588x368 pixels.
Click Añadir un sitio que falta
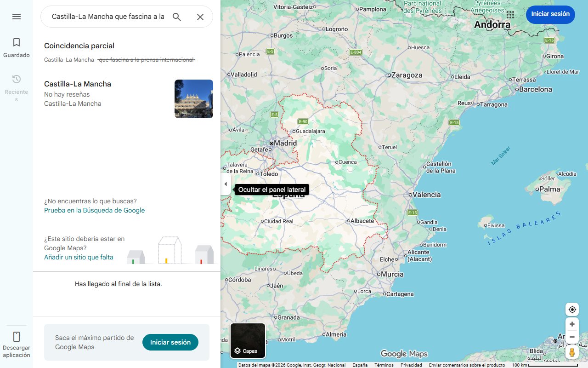click(x=79, y=257)
